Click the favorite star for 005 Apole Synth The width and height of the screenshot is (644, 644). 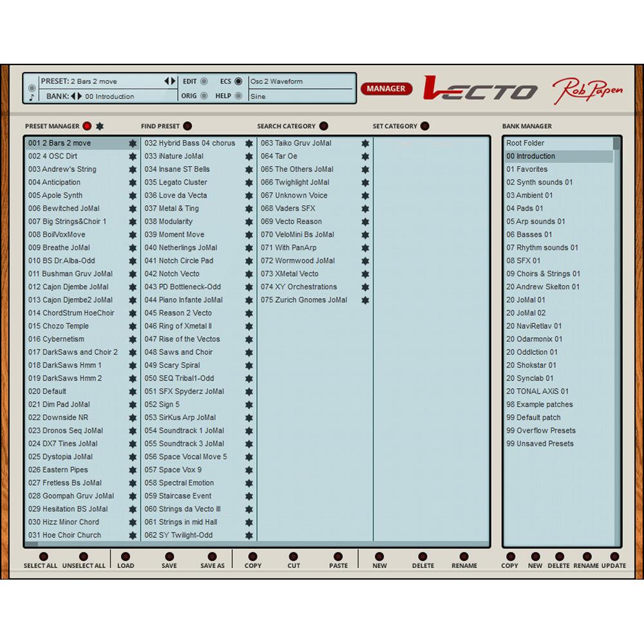pos(133,196)
